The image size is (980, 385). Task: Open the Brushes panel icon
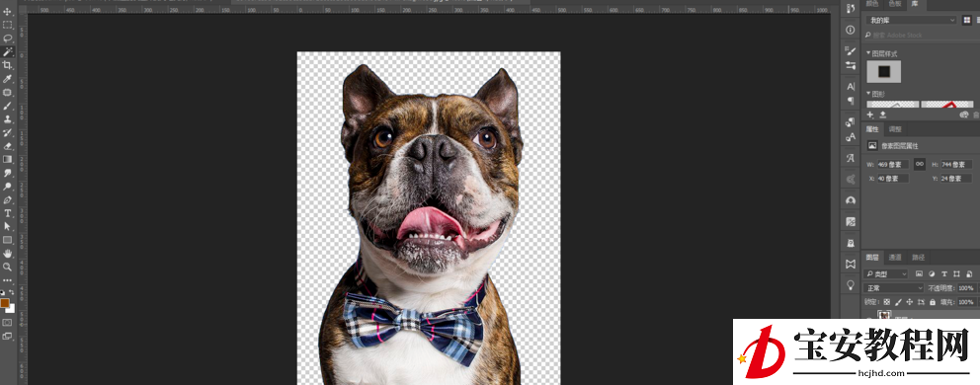coord(850,50)
